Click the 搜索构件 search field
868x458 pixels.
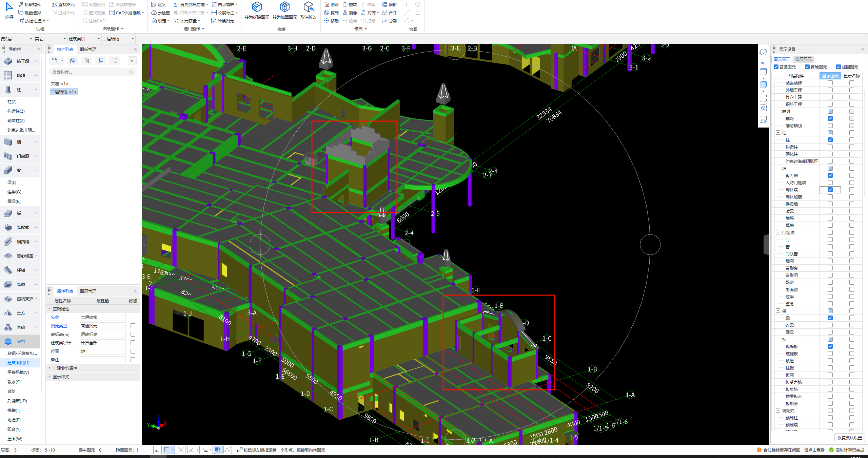point(92,72)
